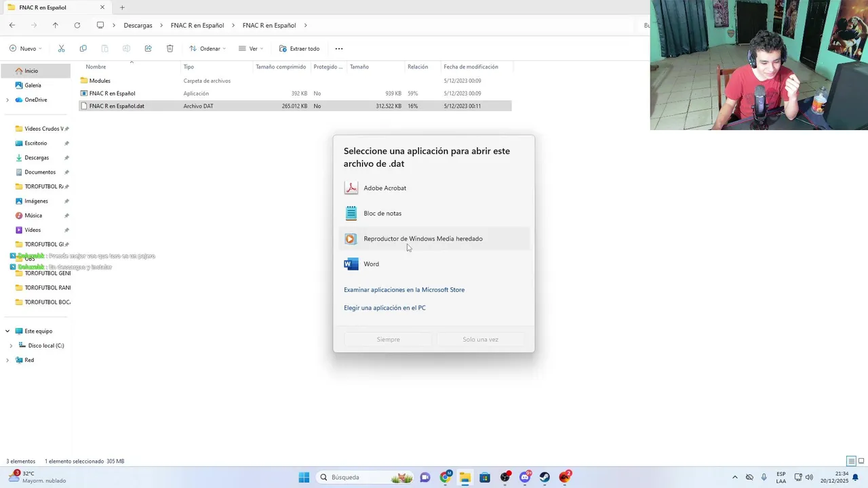Open the Ver view dropdown
This screenshot has width=868, height=488.
251,49
